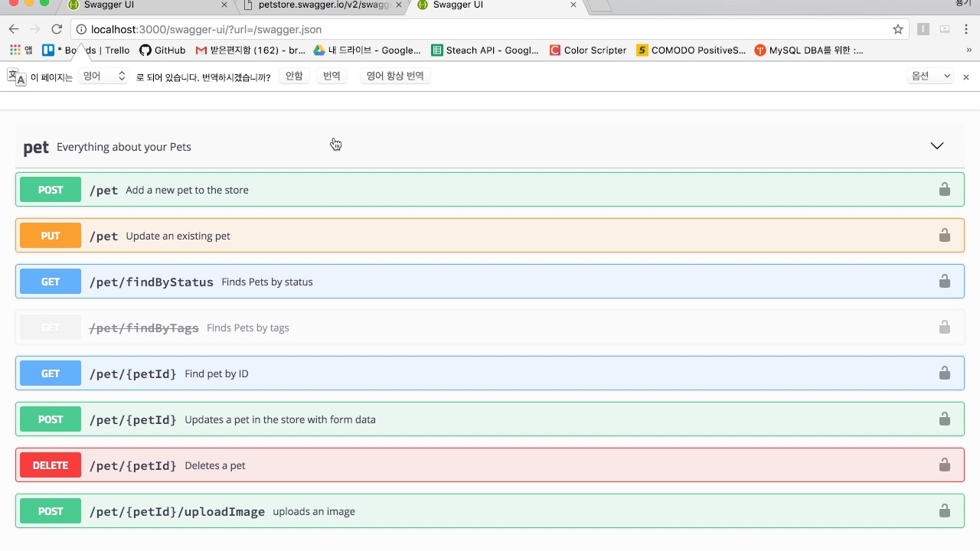
Task: Expand the GET /pet/findByStatus operation
Action: click(x=490, y=281)
